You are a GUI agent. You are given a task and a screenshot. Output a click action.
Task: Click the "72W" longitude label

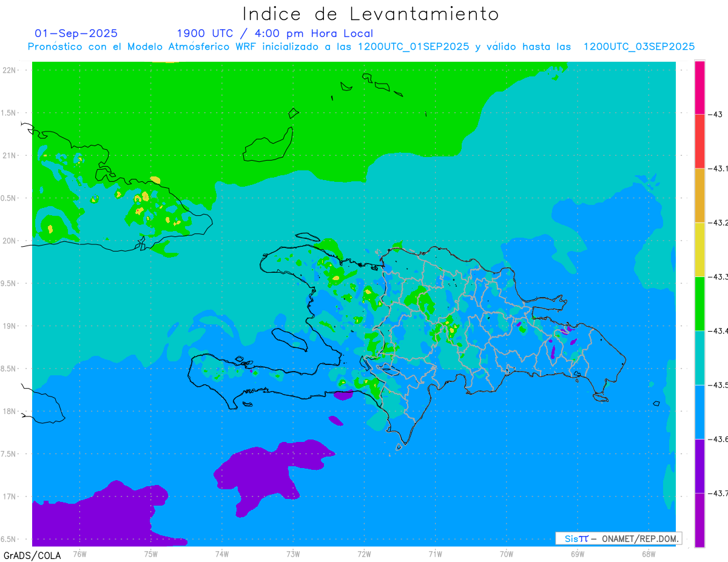(364, 554)
